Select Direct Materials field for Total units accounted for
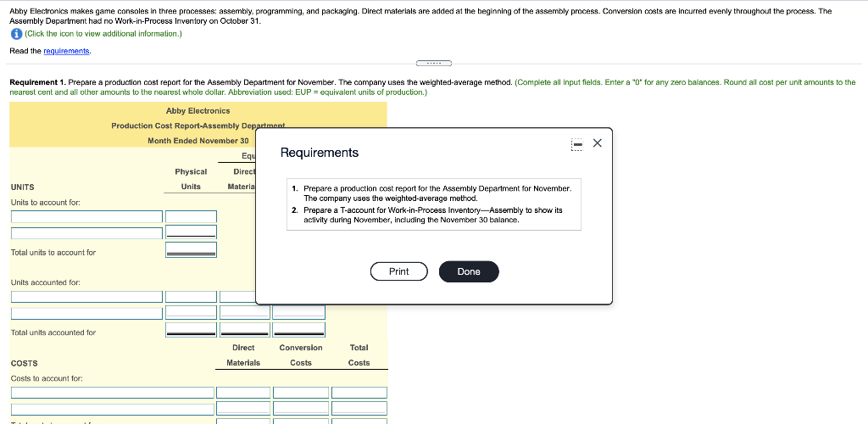This screenshot has width=868, height=430. click(x=245, y=330)
